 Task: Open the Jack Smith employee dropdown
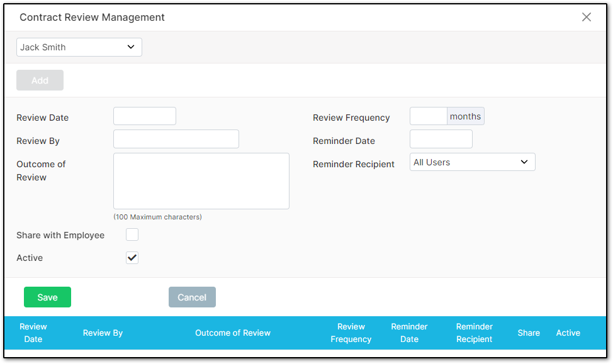(79, 47)
